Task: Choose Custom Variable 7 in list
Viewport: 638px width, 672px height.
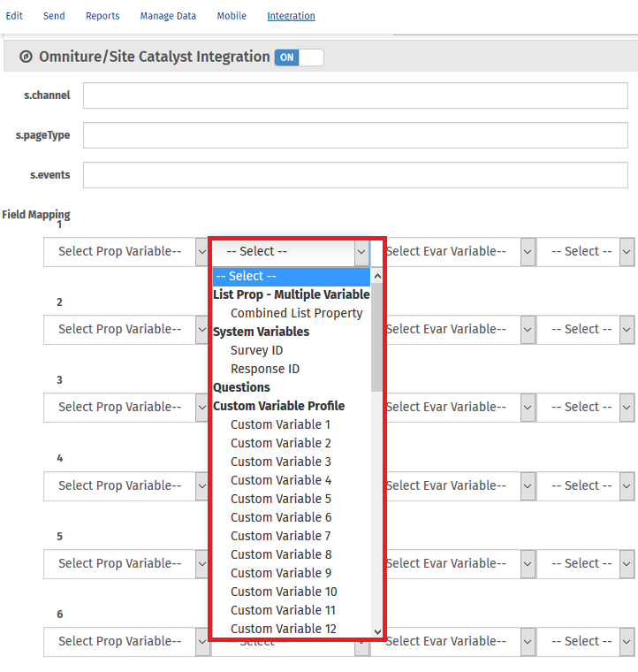Action: point(280,536)
